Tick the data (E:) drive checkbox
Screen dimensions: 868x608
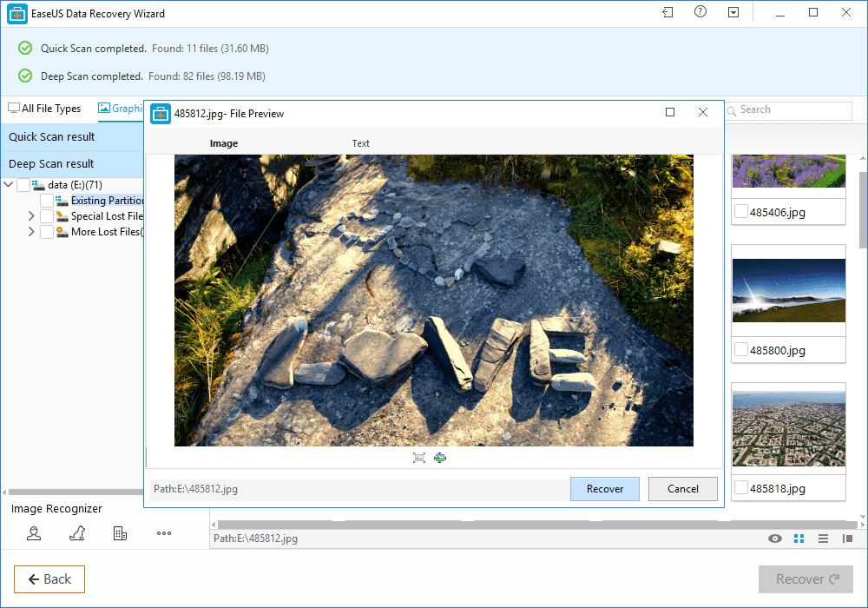click(23, 185)
